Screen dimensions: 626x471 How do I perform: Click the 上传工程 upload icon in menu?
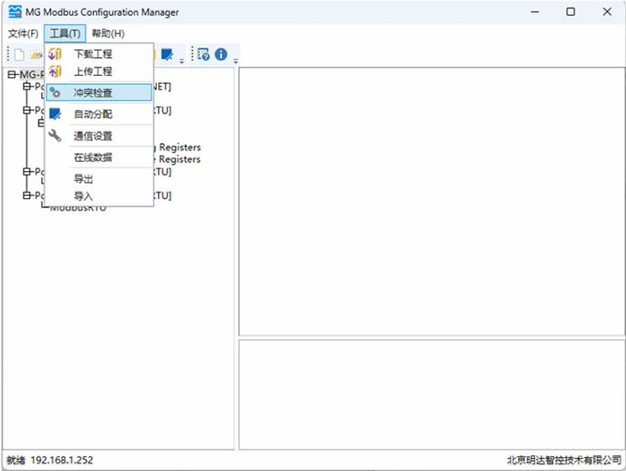(x=55, y=72)
